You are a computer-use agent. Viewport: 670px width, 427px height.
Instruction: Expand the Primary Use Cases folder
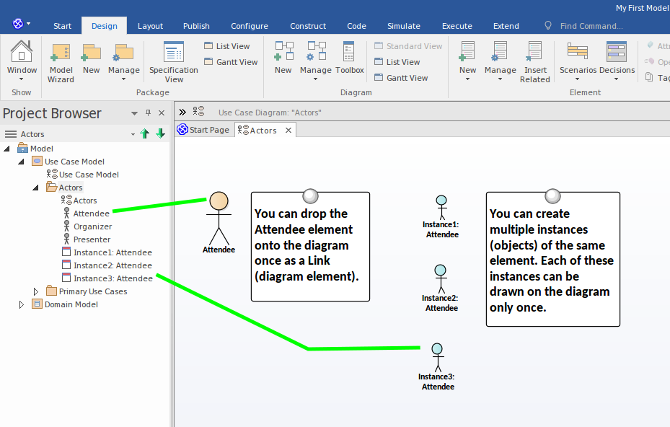(x=37, y=291)
